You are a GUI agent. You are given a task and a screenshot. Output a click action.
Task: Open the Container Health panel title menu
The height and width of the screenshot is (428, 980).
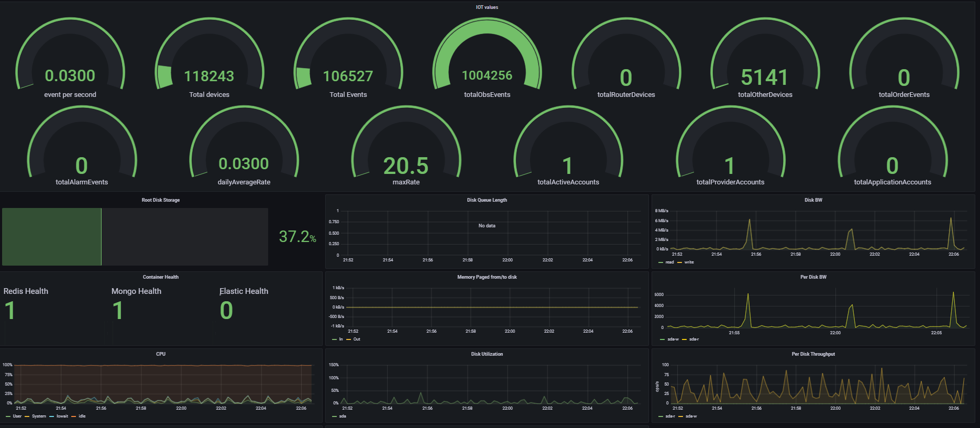160,277
